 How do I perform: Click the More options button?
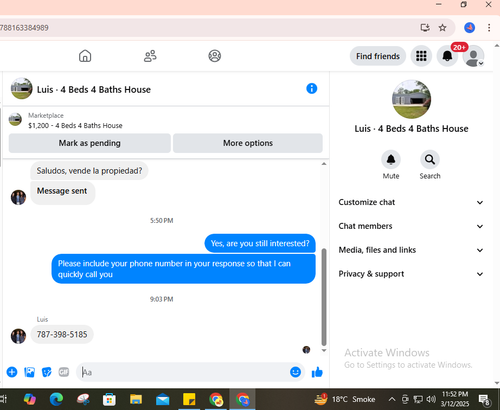click(248, 143)
